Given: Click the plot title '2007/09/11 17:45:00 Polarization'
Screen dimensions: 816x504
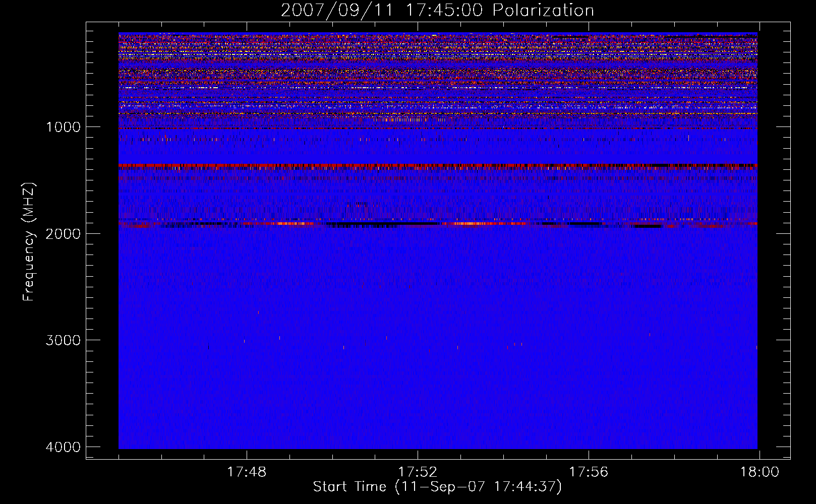Looking at the screenshot, I should [437, 11].
